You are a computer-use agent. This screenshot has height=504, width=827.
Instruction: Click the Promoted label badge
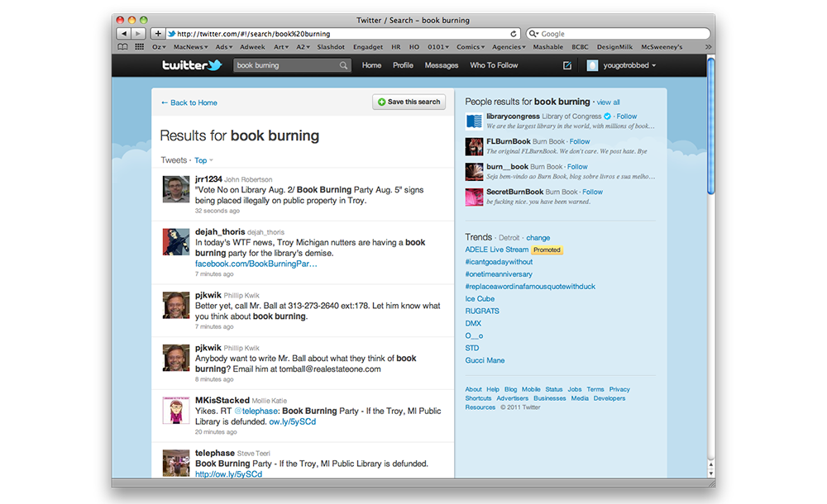click(x=547, y=250)
